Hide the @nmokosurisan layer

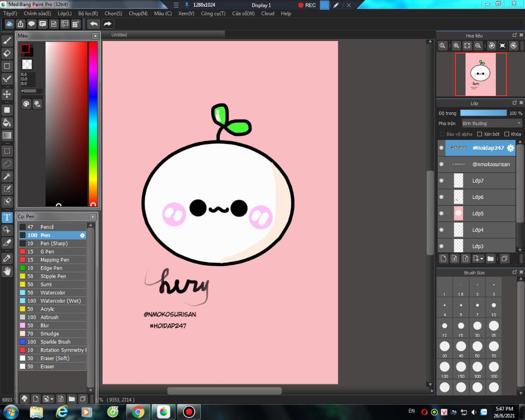441,164
